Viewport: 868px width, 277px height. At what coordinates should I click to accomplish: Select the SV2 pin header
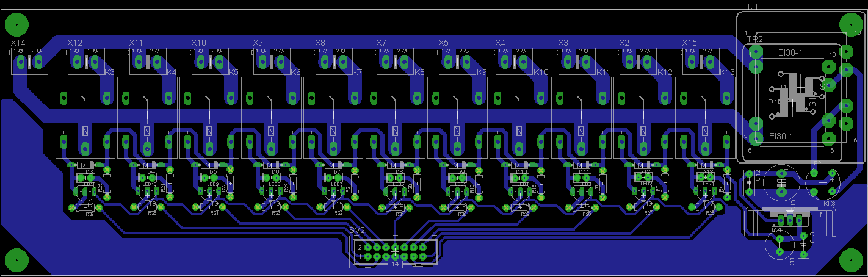395,252
